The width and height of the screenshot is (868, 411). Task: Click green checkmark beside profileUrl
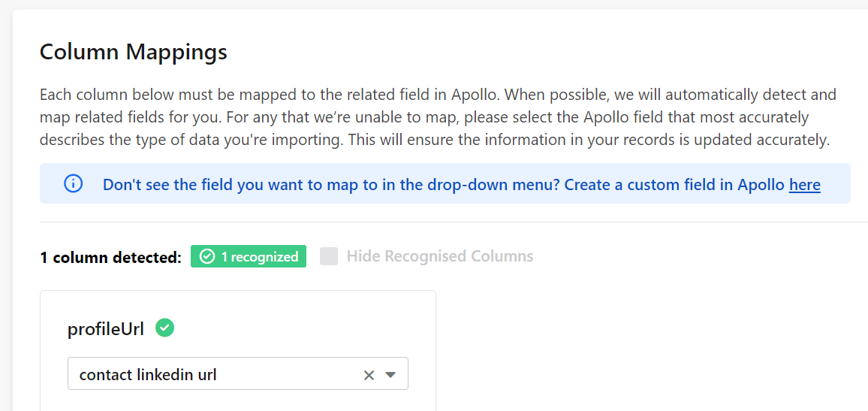tap(164, 328)
